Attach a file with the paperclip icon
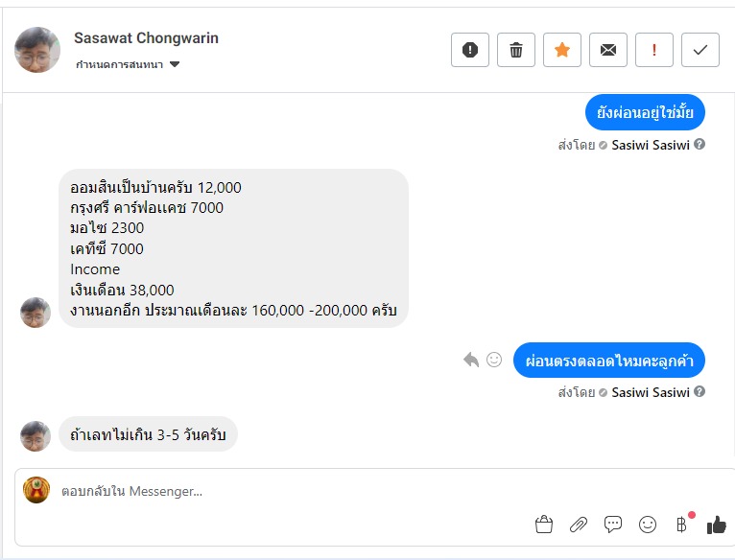 pyautogui.click(x=579, y=525)
